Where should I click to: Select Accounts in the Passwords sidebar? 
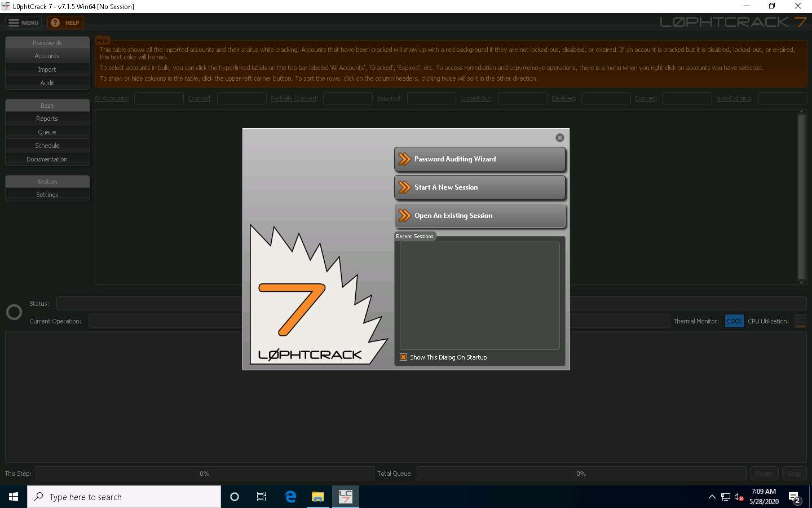[47, 56]
